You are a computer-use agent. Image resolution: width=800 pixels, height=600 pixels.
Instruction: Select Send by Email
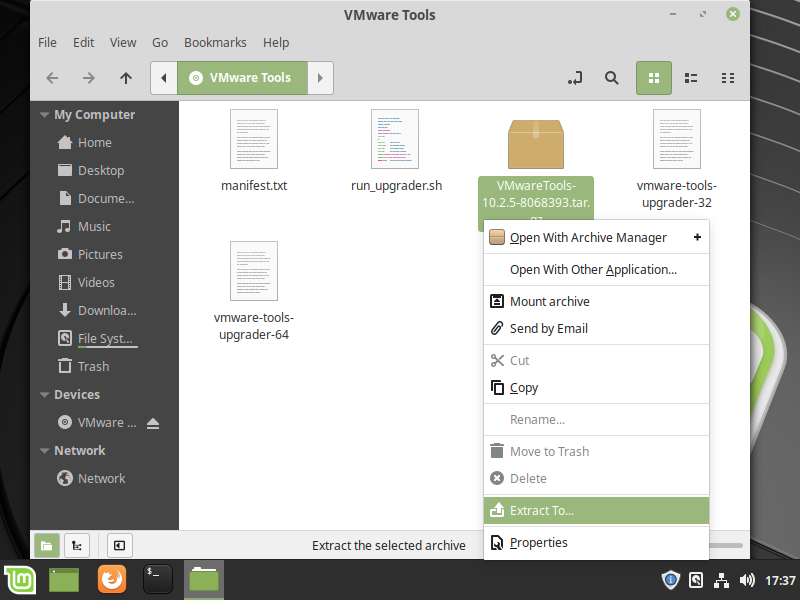coord(596,329)
